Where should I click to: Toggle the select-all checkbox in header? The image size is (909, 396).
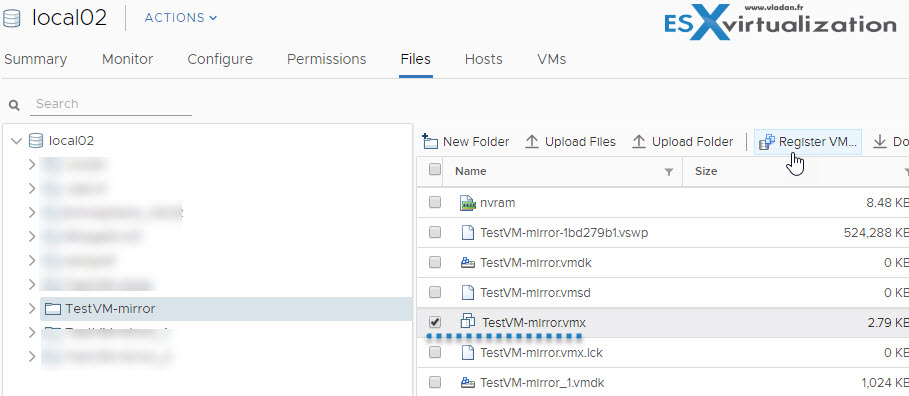click(435, 170)
